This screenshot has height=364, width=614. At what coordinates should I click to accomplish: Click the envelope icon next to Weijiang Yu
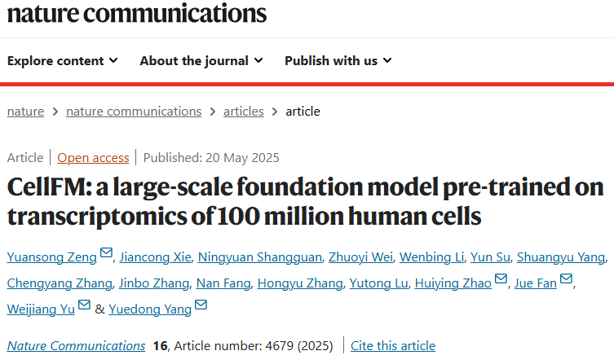[x=84, y=305]
